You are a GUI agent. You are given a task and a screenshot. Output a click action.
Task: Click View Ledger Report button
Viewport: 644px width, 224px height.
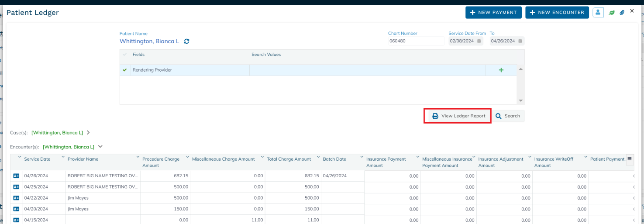458,116
